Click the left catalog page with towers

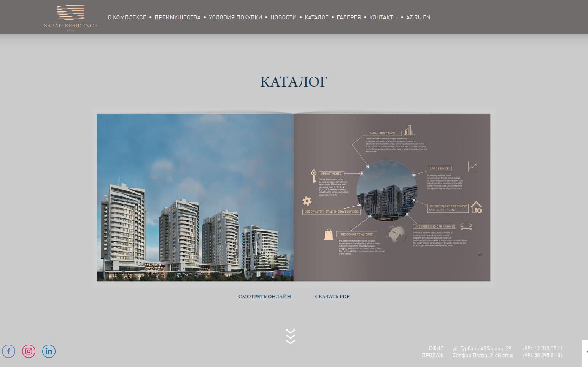point(195,197)
